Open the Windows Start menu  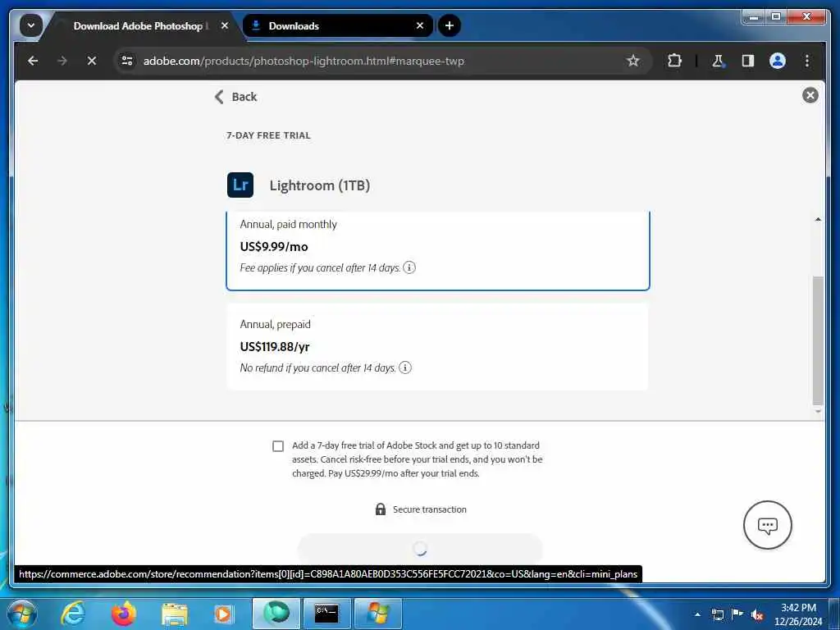coord(22,614)
